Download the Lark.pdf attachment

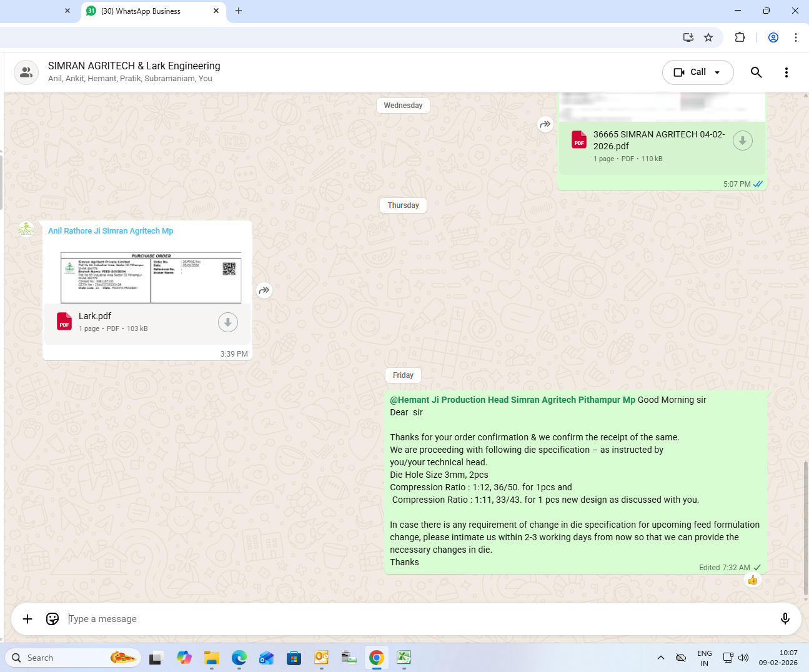[x=227, y=322]
